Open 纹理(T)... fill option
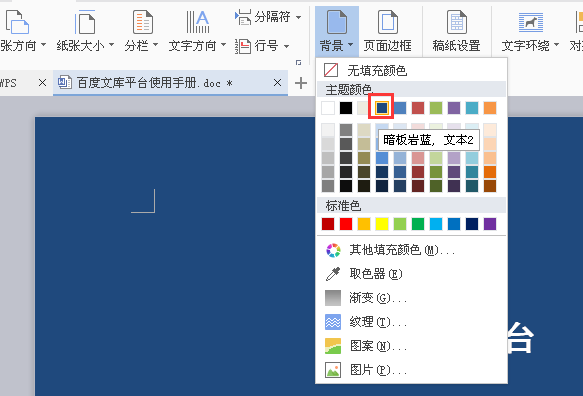The width and height of the screenshot is (583, 396). (x=411, y=322)
